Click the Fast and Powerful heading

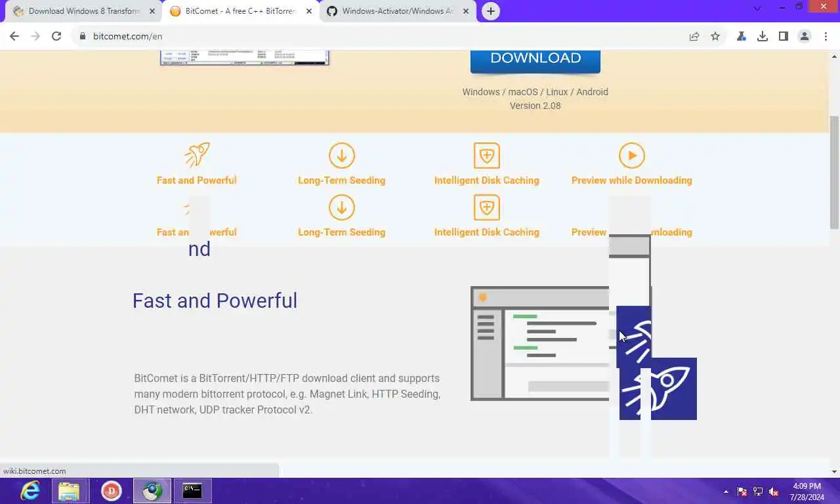pos(215,301)
